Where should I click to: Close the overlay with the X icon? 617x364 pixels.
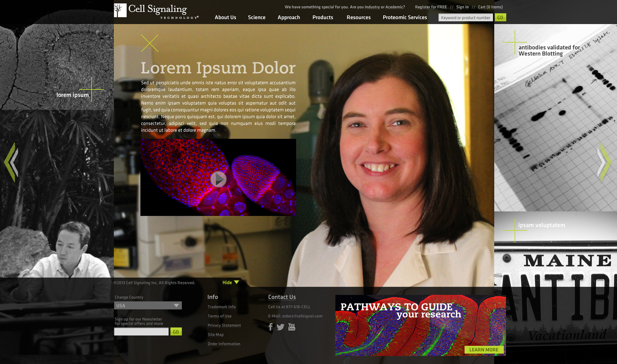[x=149, y=43]
